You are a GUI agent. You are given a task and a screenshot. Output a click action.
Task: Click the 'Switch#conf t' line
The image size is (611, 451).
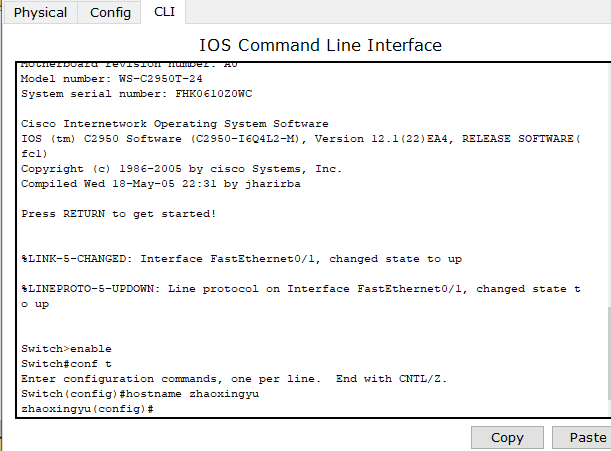(x=66, y=364)
